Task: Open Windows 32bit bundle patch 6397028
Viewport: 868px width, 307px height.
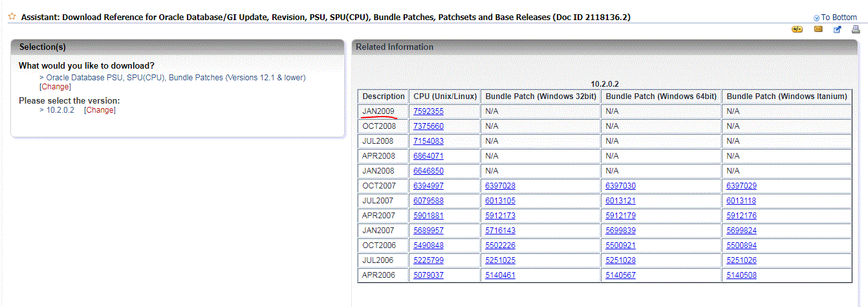Action: pyautogui.click(x=500, y=186)
